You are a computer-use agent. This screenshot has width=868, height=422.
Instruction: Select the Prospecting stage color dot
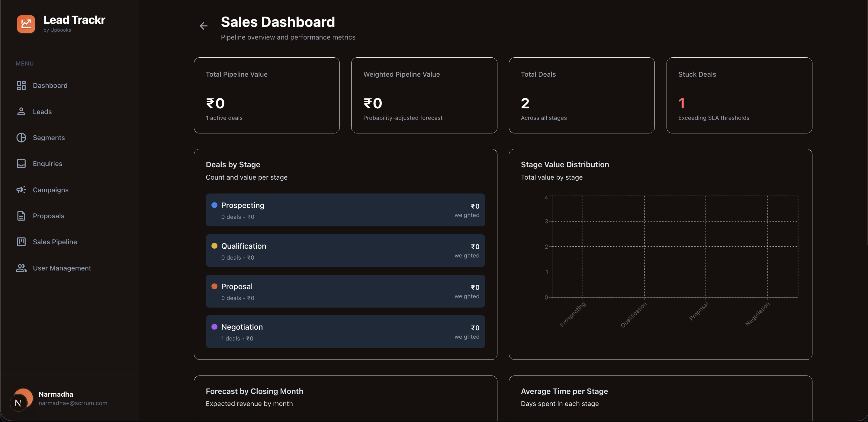pyautogui.click(x=215, y=205)
